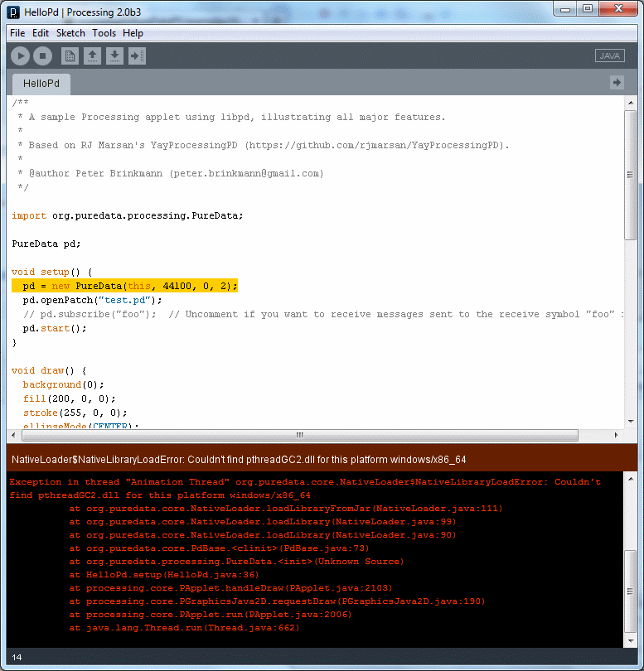The width and height of the screenshot is (644, 671).
Task: Click the 'loadLibrary(NativeLoader.java:99)' trace line
Action: [263, 522]
